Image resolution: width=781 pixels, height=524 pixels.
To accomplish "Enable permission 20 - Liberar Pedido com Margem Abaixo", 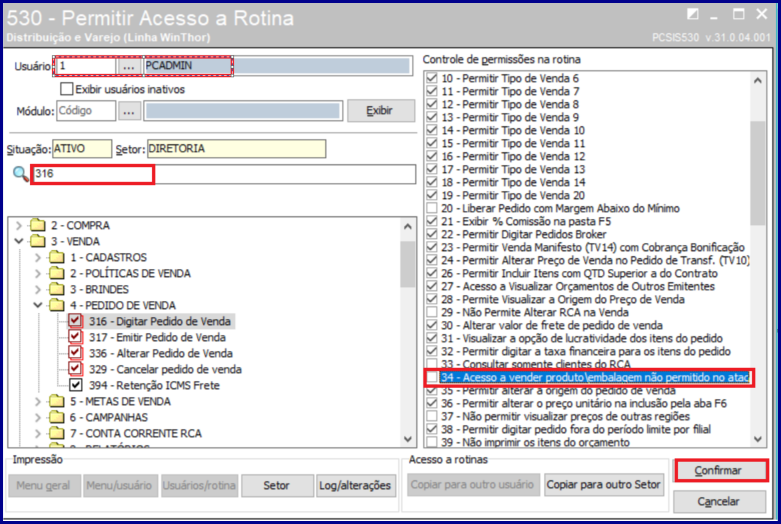I will pyautogui.click(x=432, y=208).
